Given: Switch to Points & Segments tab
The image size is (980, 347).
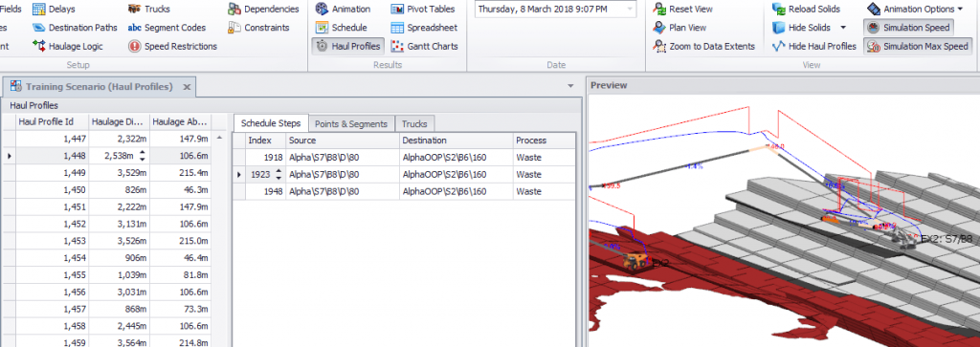Looking at the screenshot, I should (x=352, y=123).
